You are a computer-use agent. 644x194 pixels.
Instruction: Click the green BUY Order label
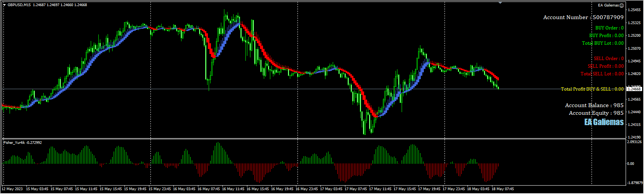609,28
